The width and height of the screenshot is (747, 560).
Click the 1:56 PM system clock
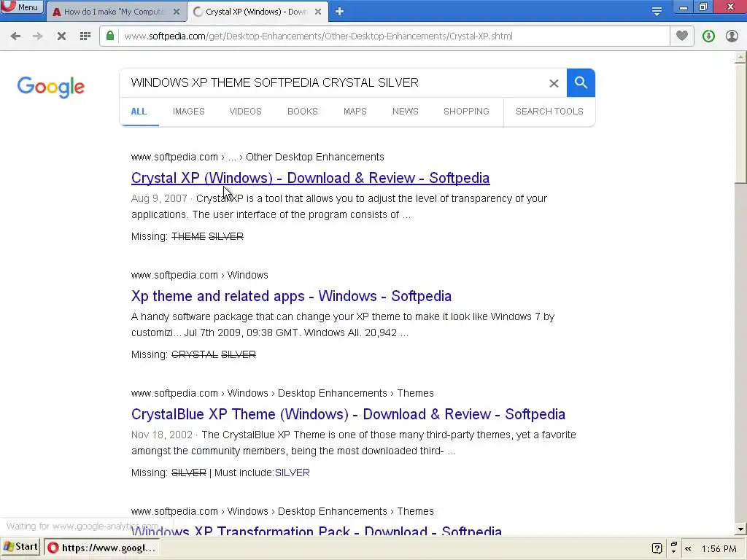pyautogui.click(x=719, y=549)
